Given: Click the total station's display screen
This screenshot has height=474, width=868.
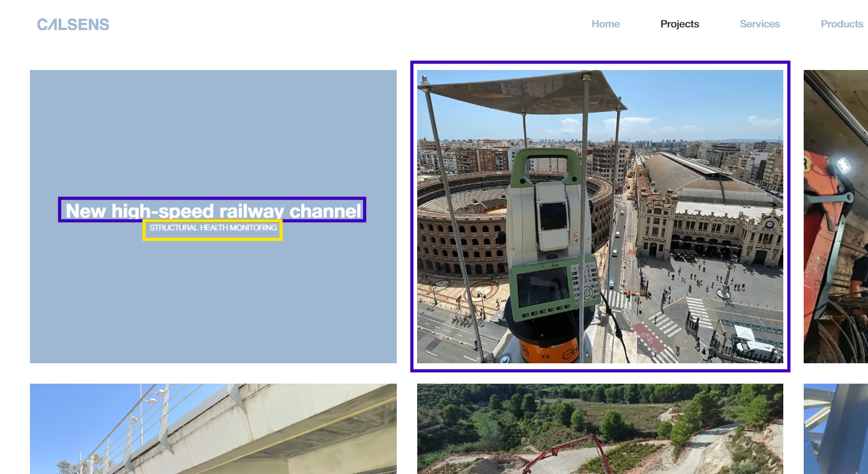Looking at the screenshot, I should [543, 287].
